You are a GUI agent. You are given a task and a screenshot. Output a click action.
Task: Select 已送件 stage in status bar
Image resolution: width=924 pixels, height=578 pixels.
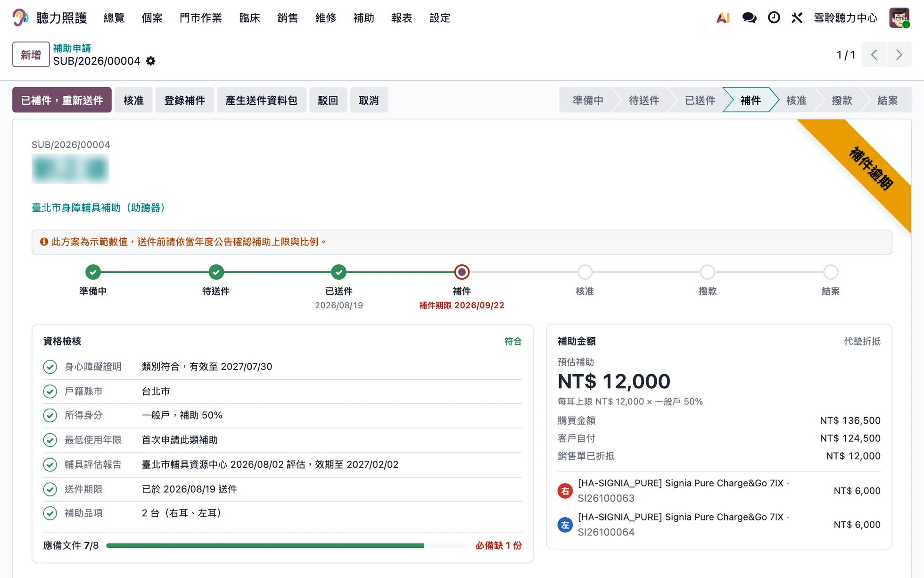click(x=700, y=100)
